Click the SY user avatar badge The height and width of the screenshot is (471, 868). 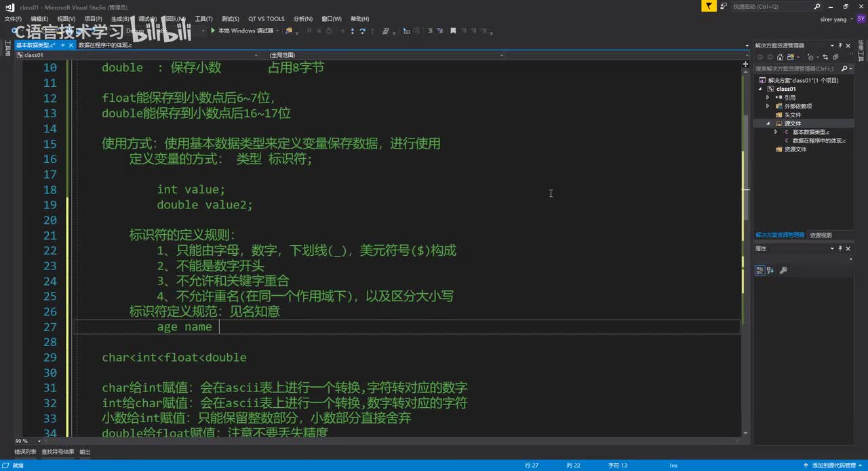tap(861, 19)
